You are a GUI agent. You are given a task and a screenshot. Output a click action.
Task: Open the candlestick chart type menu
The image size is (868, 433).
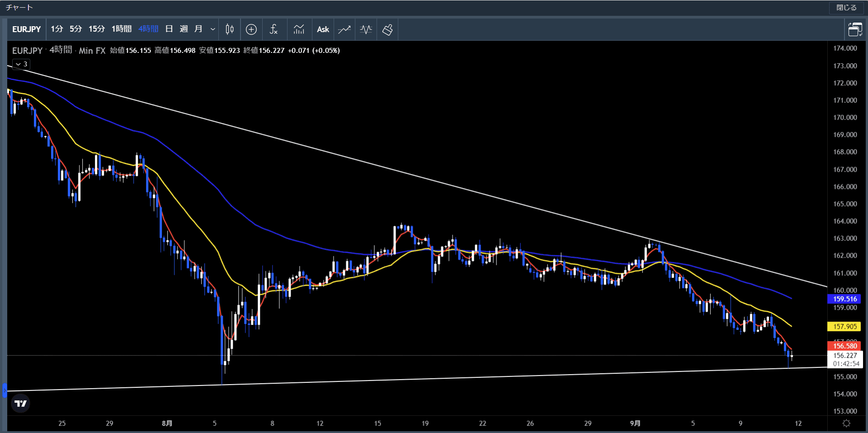pos(230,29)
